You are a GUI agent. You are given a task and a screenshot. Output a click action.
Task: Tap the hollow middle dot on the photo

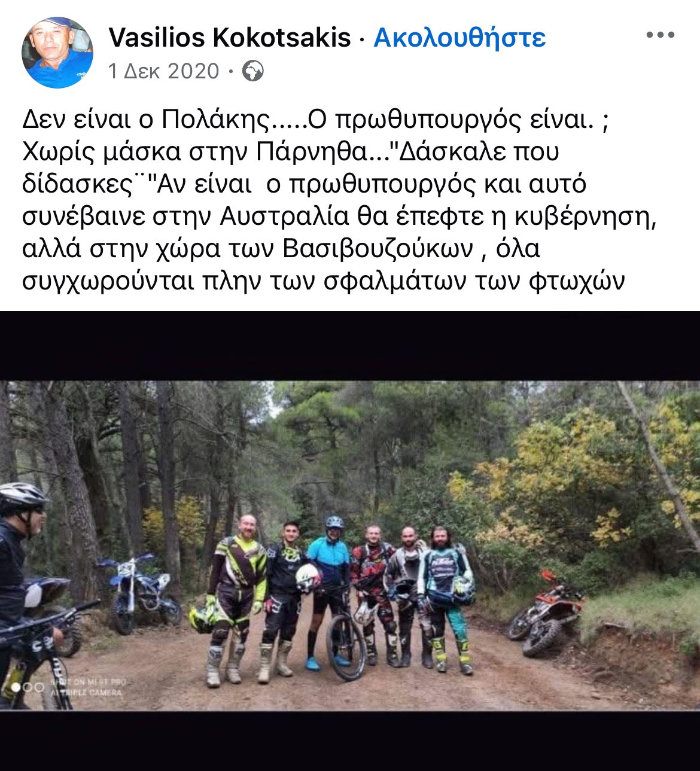pyautogui.click(x=27, y=687)
